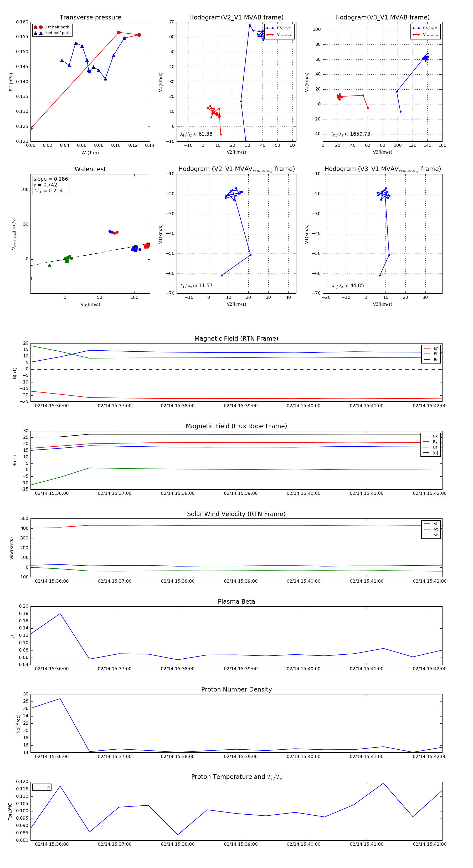Click the Bx' legend entry
Screen dimensions: 473x868
pos(431,436)
